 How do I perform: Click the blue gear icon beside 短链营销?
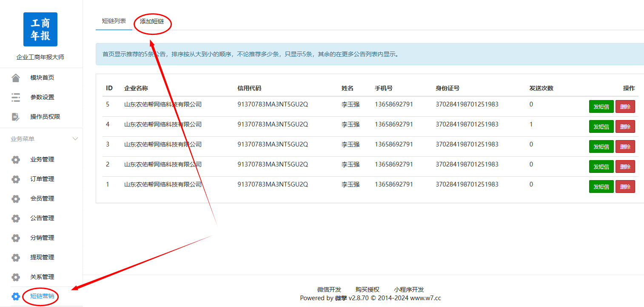click(16, 296)
